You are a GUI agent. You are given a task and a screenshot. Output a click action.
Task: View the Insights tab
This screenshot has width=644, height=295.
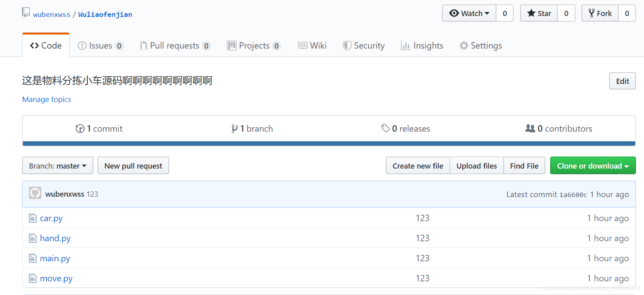pyautogui.click(x=422, y=46)
